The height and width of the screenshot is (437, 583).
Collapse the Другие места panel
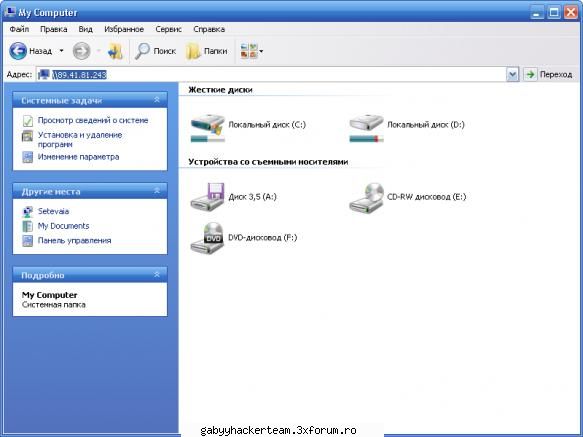pyautogui.click(x=157, y=191)
